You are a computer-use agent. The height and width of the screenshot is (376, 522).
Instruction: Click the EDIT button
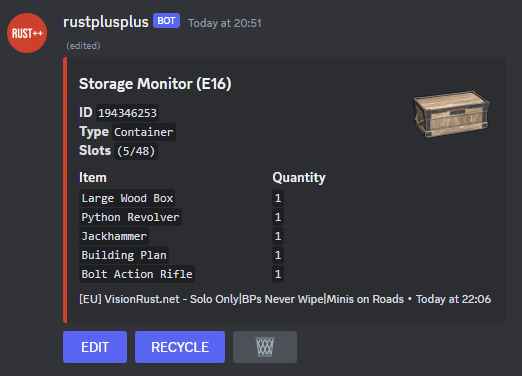pos(95,347)
